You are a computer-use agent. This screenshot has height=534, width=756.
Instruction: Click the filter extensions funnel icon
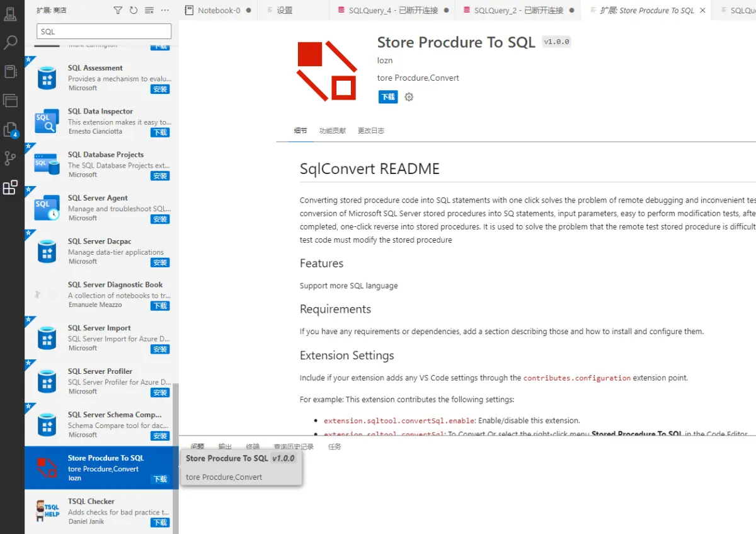tap(118, 10)
